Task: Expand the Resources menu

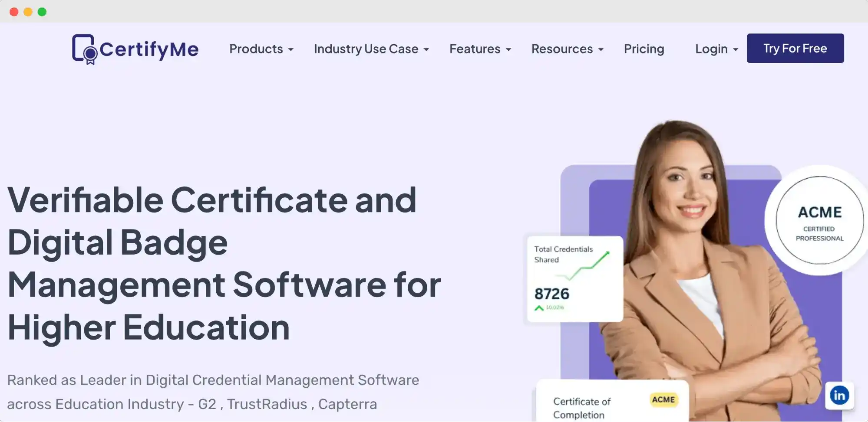Action: [x=567, y=49]
